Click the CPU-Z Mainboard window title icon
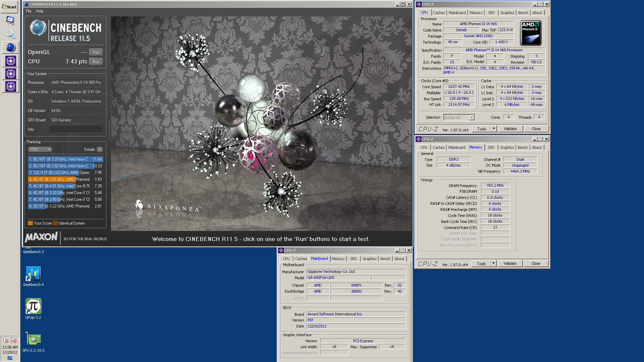Screen dimensions: 644x362 click(281, 250)
